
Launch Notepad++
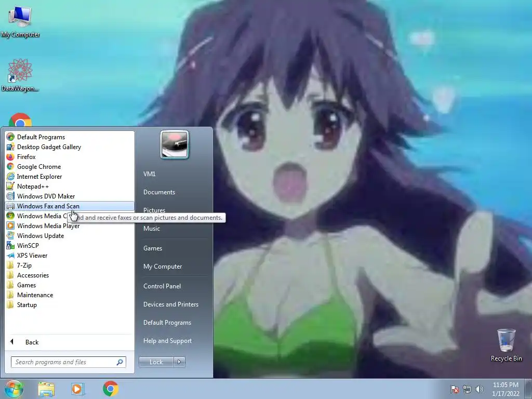70,187
